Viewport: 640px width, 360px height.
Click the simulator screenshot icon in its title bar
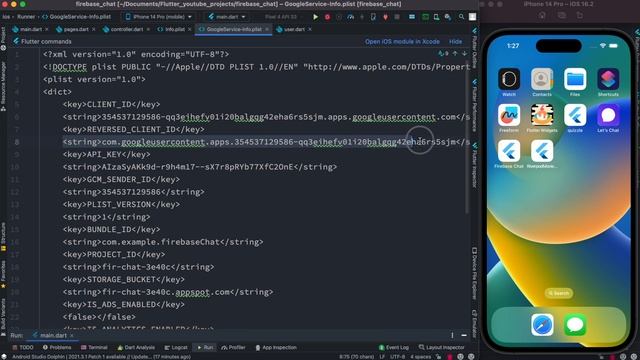(x=562, y=15)
